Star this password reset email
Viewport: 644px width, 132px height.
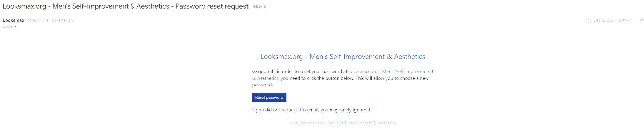(x=642, y=20)
